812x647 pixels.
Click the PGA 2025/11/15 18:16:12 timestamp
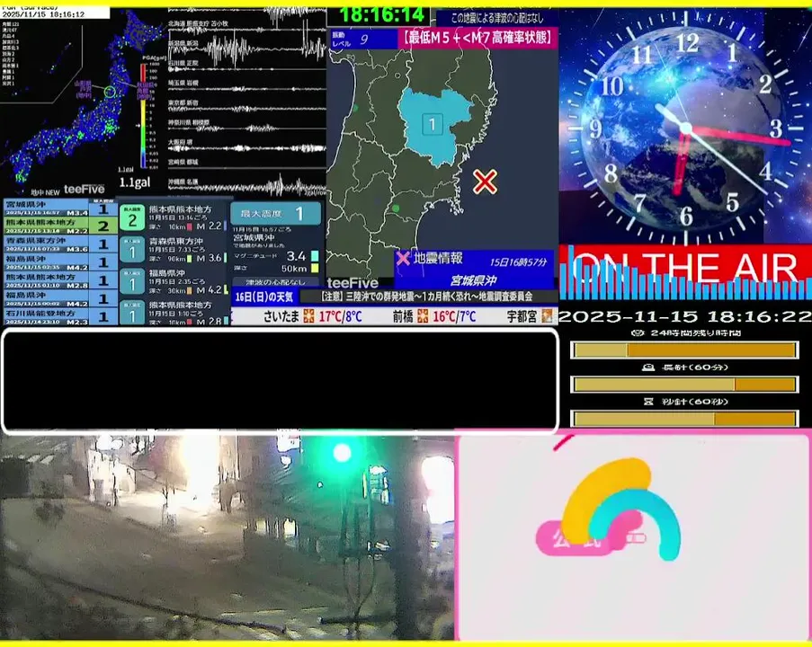click(x=43, y=14)
